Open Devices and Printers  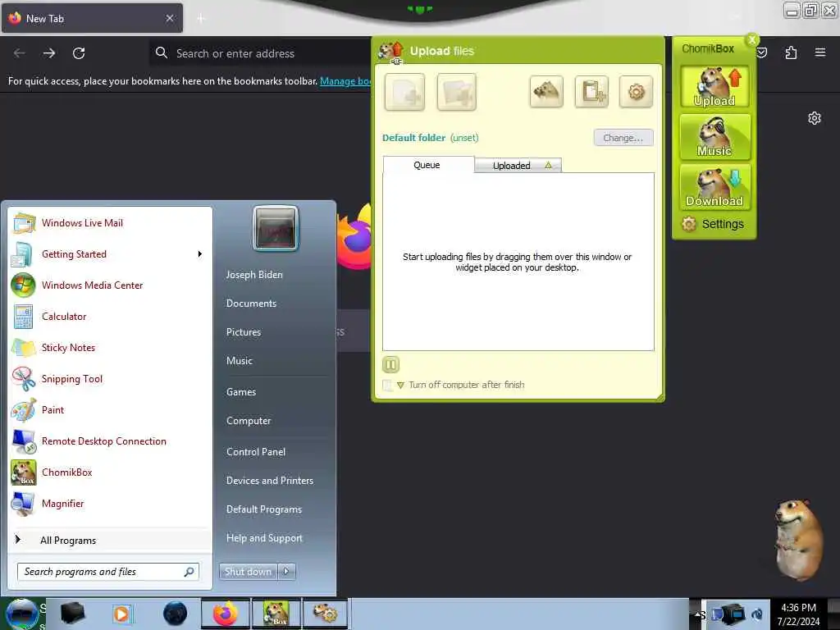270,481
